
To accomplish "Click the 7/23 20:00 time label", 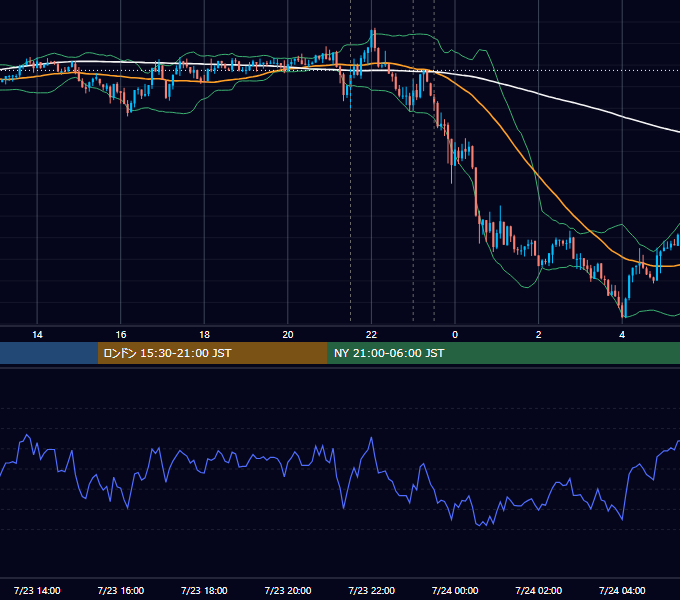I will [x=288, y=590].
